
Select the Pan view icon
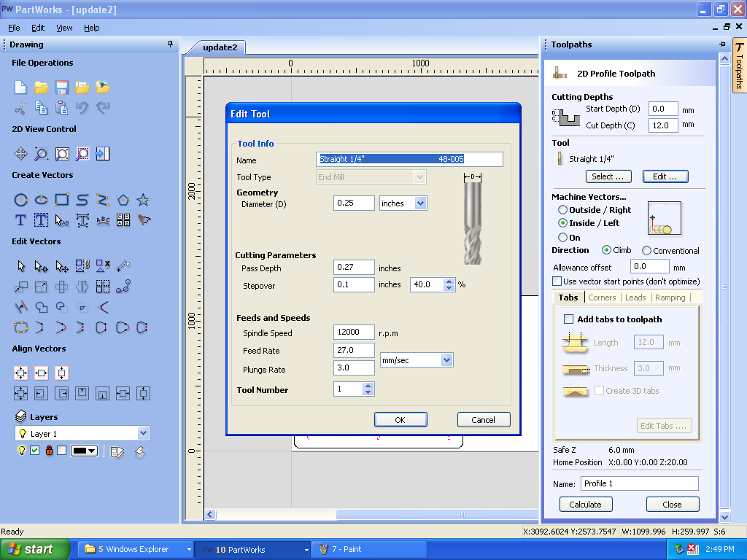(x=20, y=154)
